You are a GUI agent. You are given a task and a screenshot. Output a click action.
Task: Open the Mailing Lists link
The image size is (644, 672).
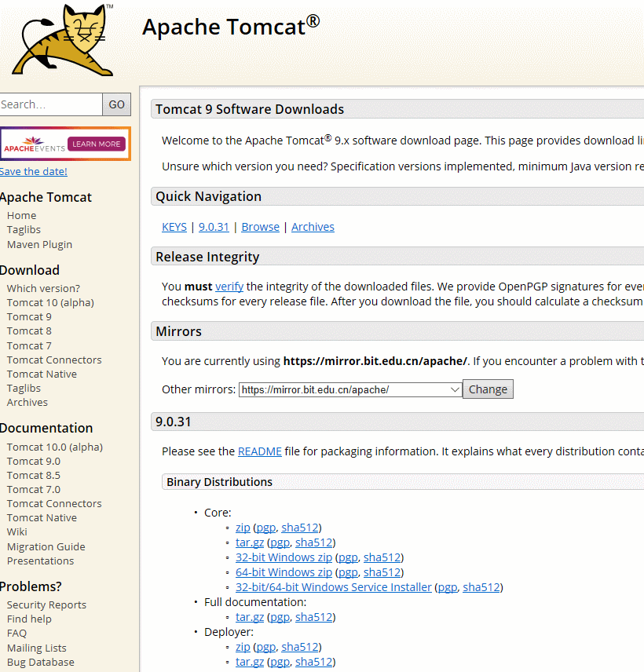click(x=36, y=648)
